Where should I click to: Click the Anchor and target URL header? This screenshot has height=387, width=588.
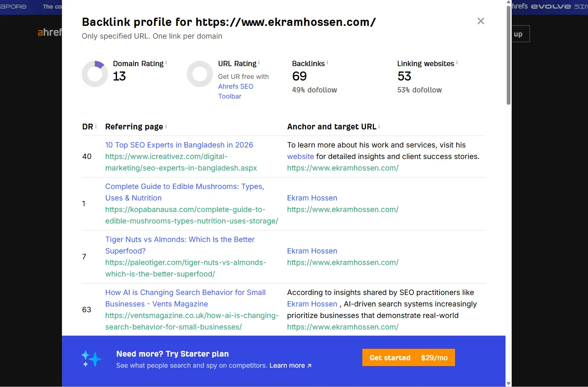pos(332,127)
